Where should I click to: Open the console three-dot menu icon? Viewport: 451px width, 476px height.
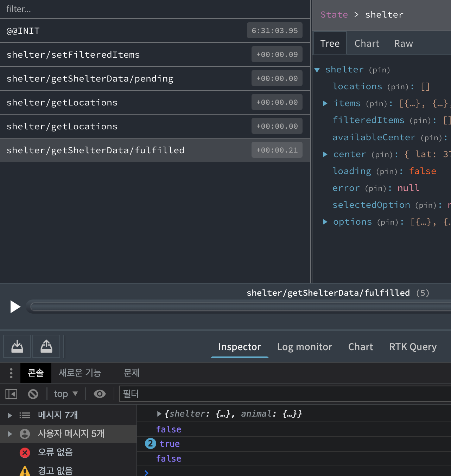pos(11,373)
